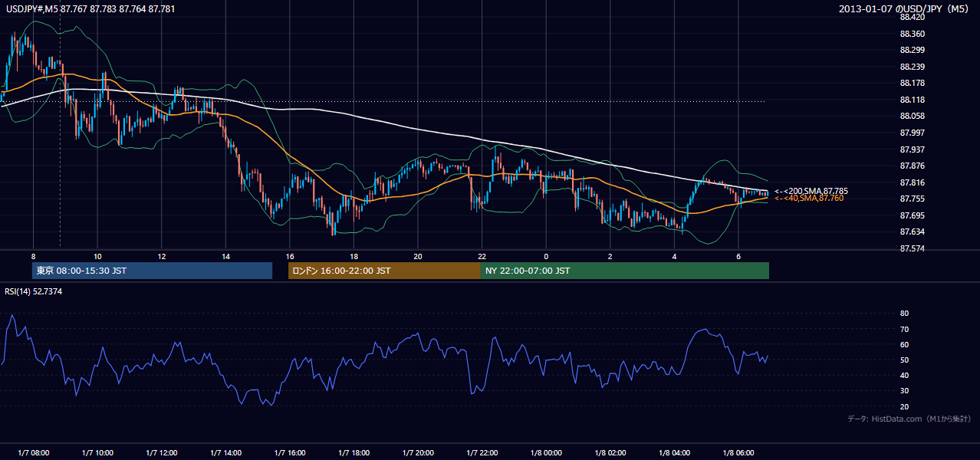Screen dimensions: 980x460
Task: Click the bottom time label 1/8 00:00
Action: [x=546, y=452]
